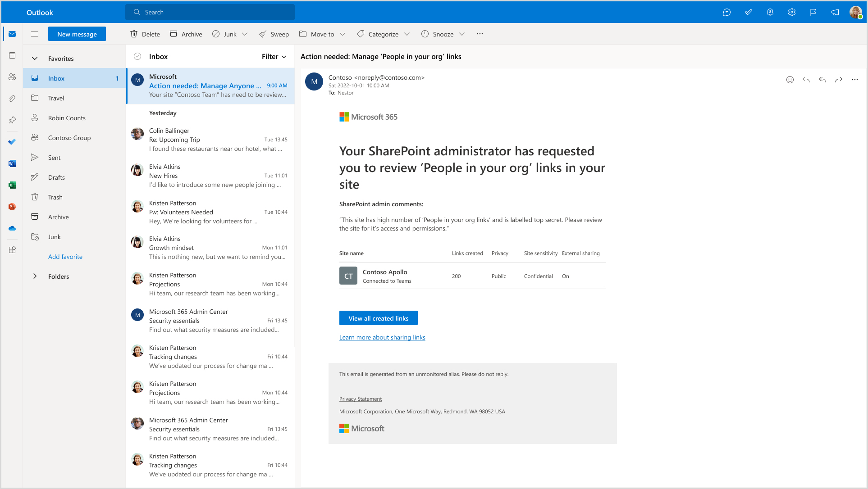The width and height of the screenshot is (868, 489).
Task: Expand the Folders section
Action: [35, 276]
